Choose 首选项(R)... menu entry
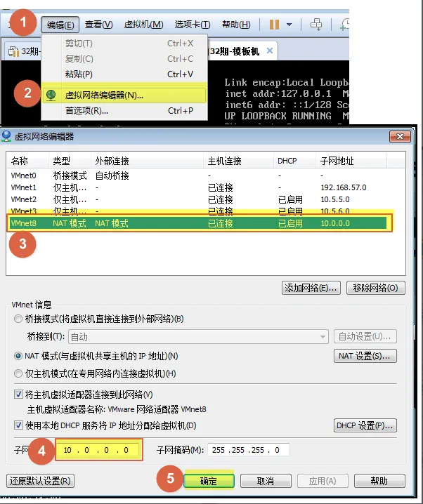 [x=124, y=111]
